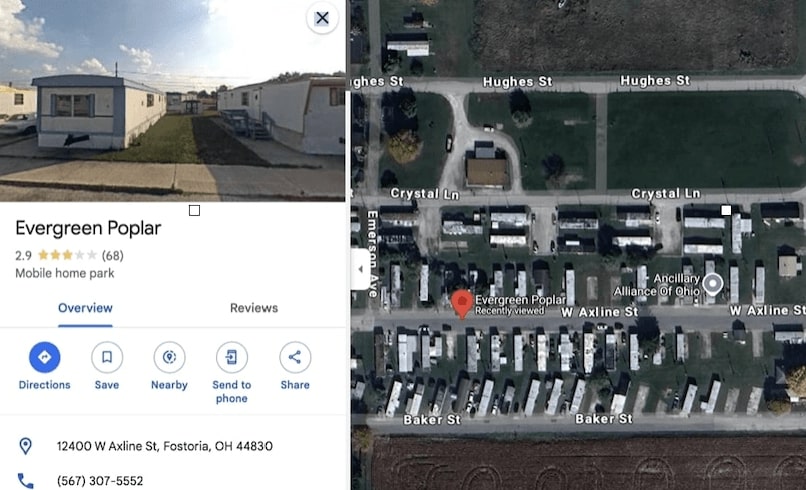Select the Overview tab
Image resolution: width=806 pixels, height=490 pixels.
[85, 308]
